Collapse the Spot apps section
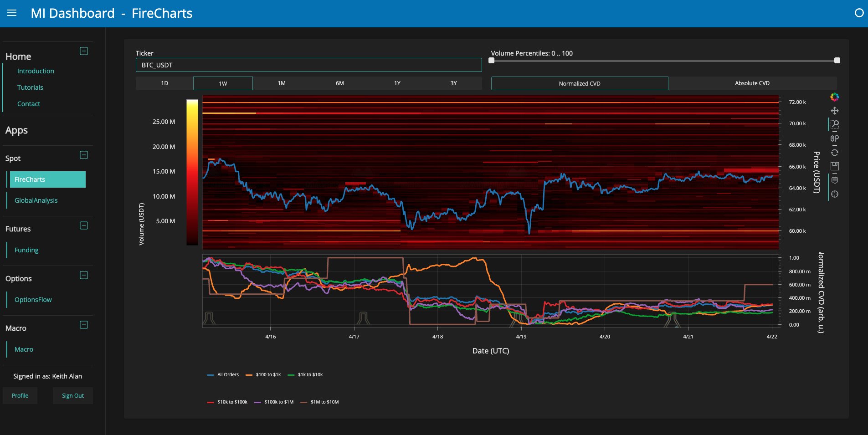 click(x=84, y=155)
